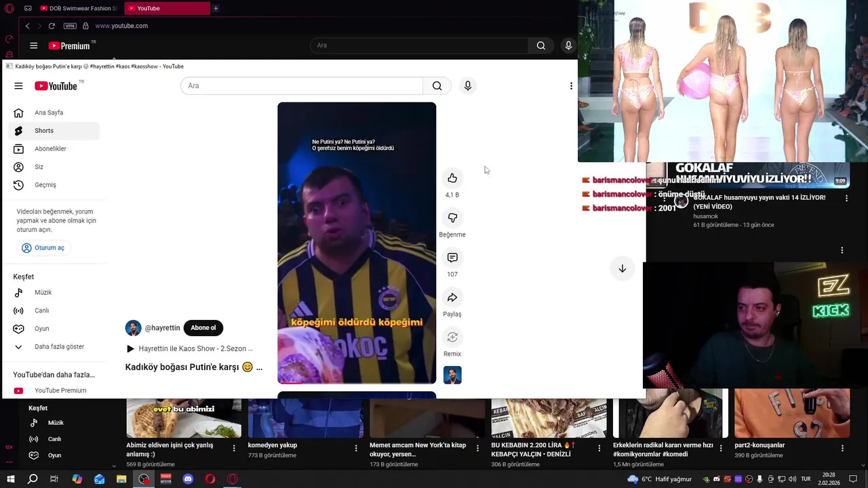Screen dimensions: 868x488
Task: Open Müzik in background window sidebar
Action: (x=56, y=423)
